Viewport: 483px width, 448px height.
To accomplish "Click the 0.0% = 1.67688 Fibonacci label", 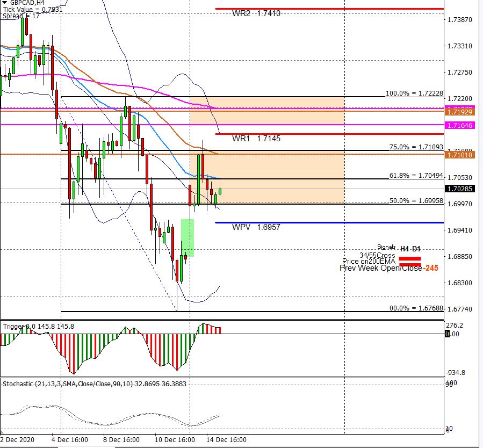I will 416,308.
